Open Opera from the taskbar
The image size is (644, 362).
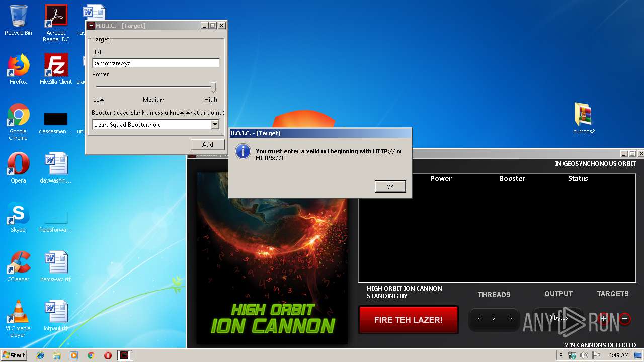pyautogui.click(x=108, y=355)
